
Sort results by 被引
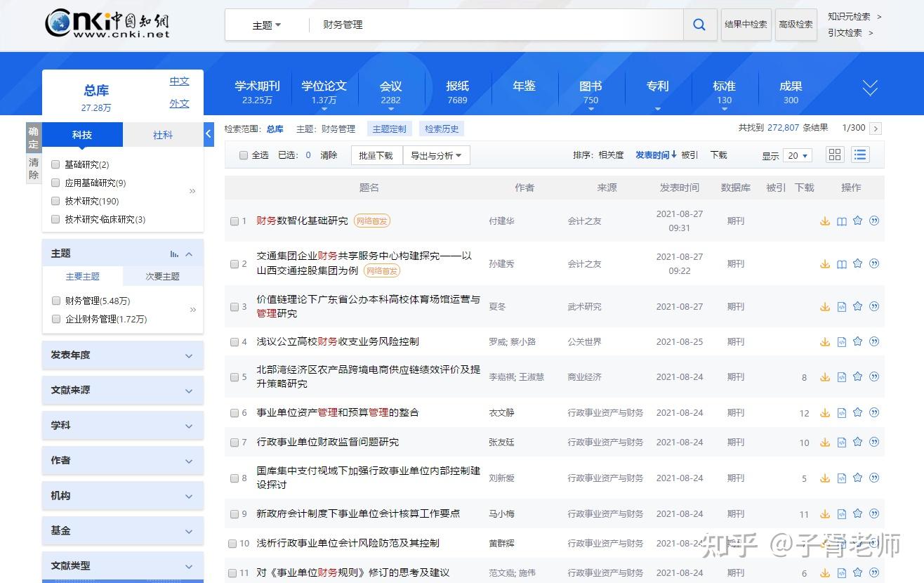click(x=690, y=155)
